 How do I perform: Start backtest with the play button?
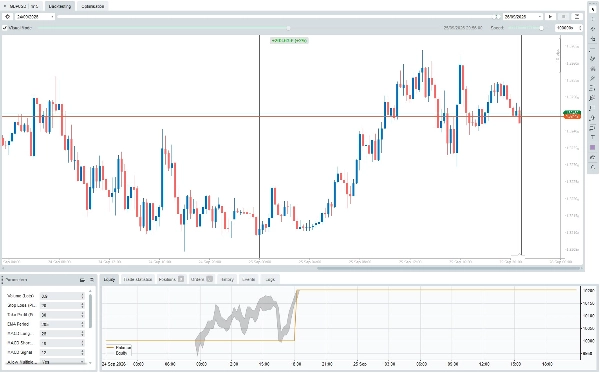tap(550, 16)
